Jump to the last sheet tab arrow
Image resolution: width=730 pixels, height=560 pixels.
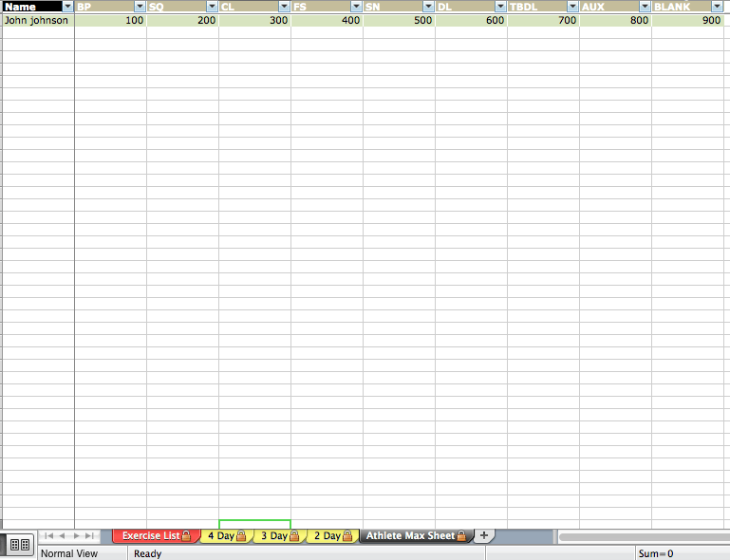89,535
